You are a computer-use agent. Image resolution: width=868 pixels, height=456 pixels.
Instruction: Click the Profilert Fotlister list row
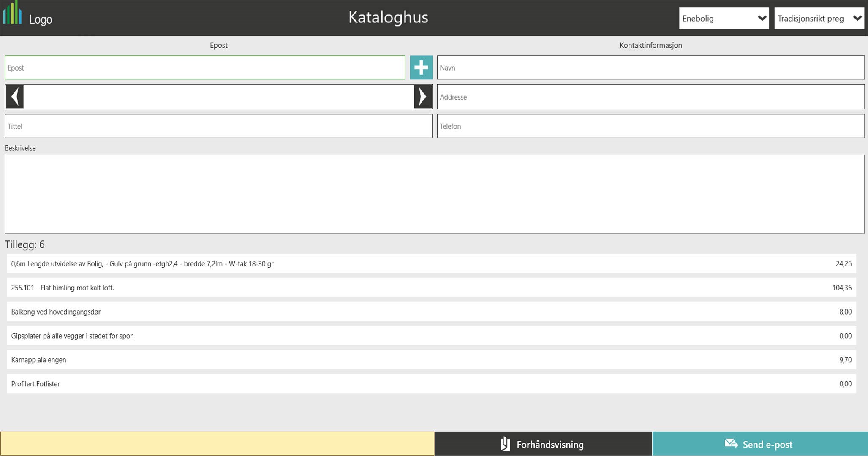pyautogui.click(x=431, y=384)
